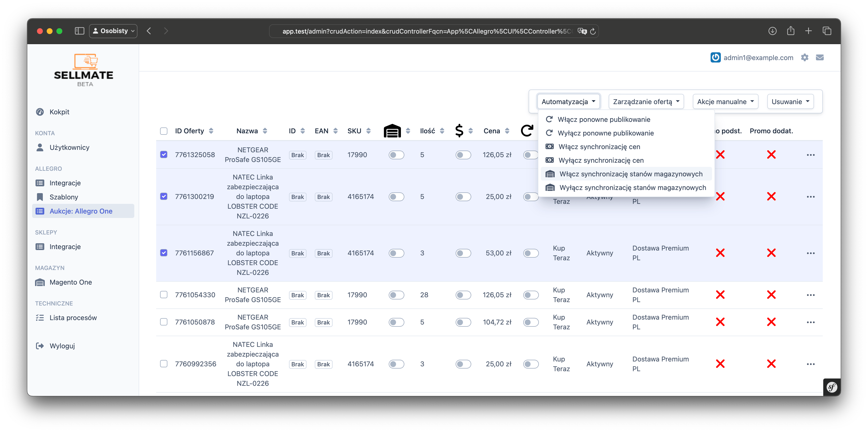The width and height of the screenshot is (868, 432).
Task: Click the warehouse sync column header icon
Action: pyautogui.click(x=392, y=131)
